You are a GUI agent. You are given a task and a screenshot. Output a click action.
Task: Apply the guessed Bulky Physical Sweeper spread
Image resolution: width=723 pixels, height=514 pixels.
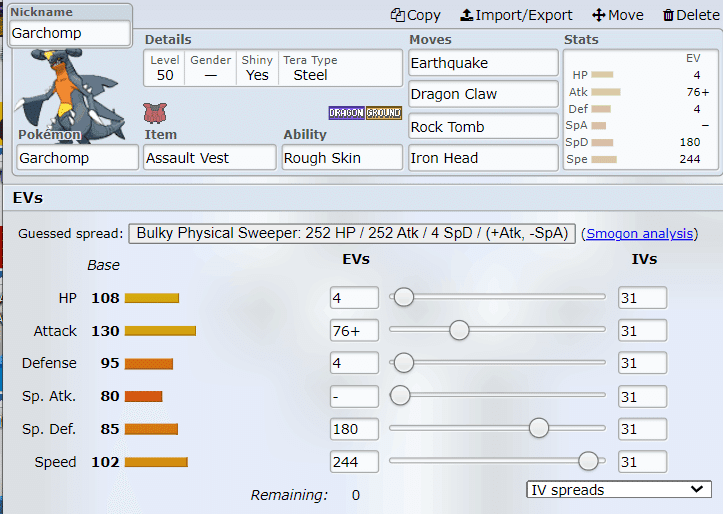click(352, 233)
